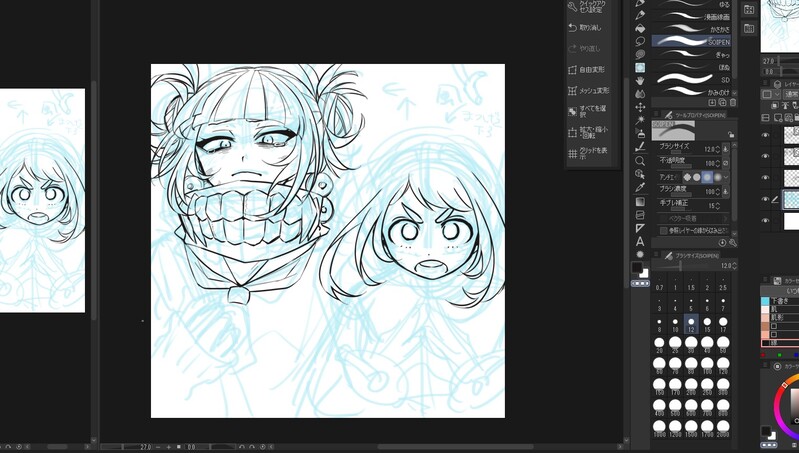799x453 pixels.
Task: Select the Eyedropper tool
Action: (641, 188)
